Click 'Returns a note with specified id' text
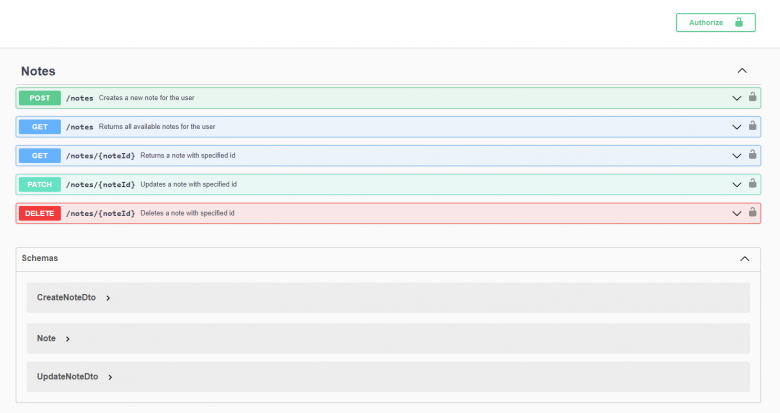780x413 pixels. (188, 155)
